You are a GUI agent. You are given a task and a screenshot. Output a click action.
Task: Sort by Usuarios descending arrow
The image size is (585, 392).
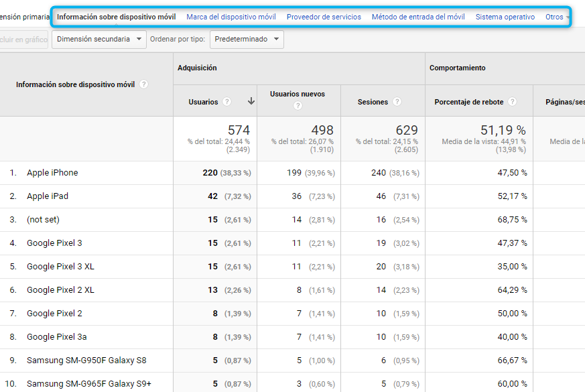(251, 101)
